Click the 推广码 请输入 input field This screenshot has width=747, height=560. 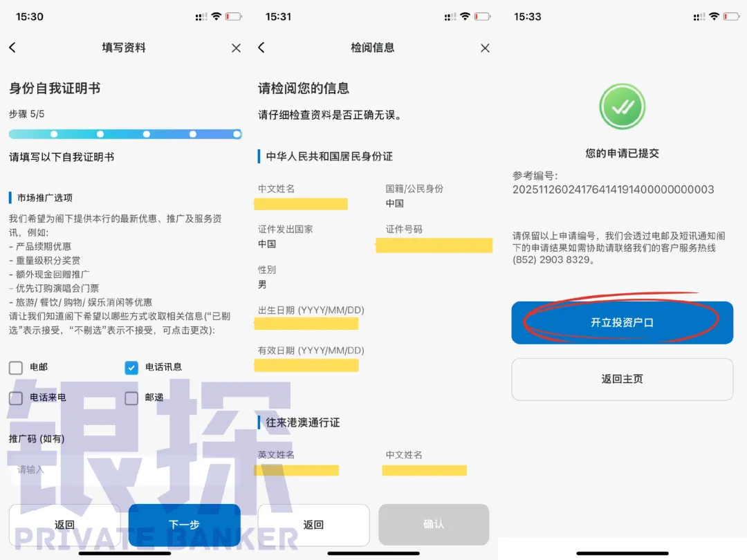coord(124,470)
